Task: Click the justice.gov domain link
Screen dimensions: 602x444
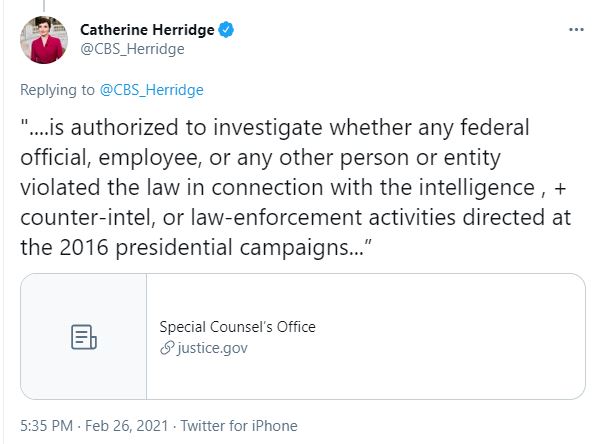Action: pos(212,348)
